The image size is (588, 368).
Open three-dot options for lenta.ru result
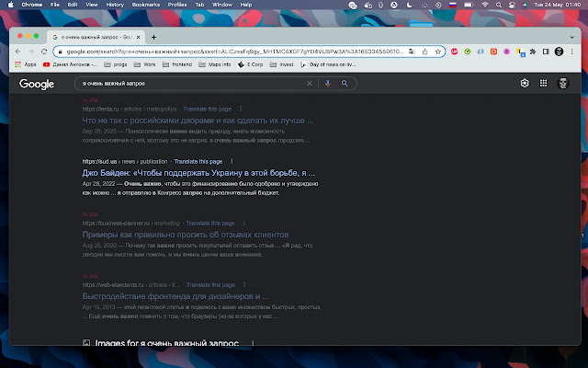(241, 109)
